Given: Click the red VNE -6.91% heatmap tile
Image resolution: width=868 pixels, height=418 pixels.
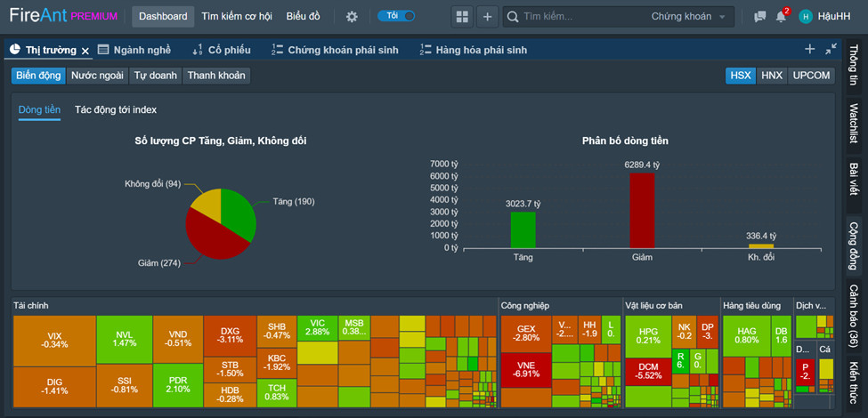Looking at the screenshot, I should pos(524,369).
